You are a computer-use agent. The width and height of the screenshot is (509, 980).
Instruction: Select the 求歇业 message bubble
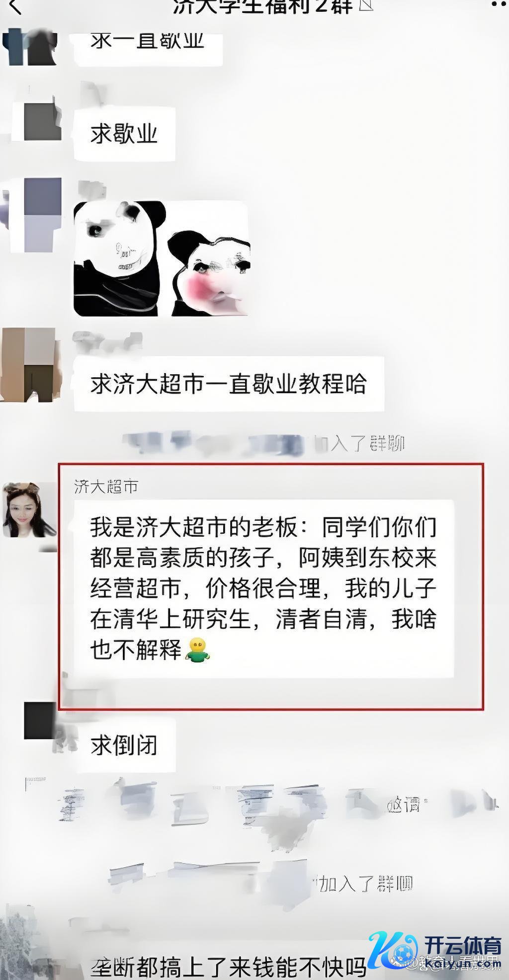tap(124, 134)
